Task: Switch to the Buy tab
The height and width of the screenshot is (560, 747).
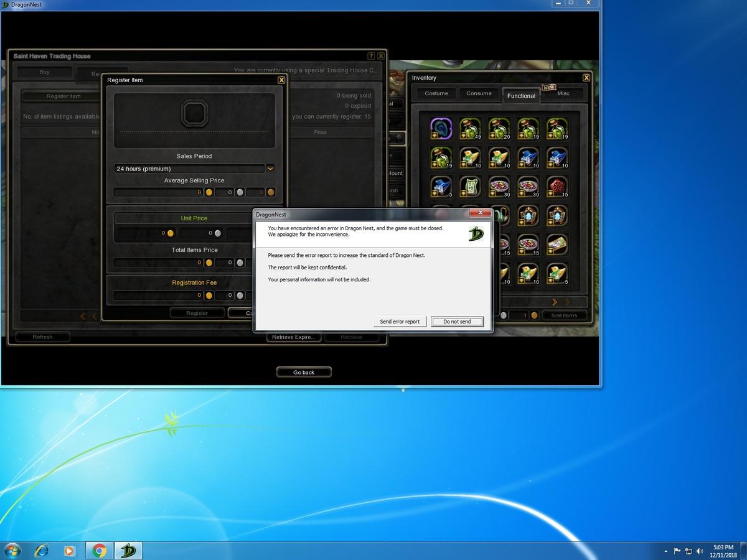Action: point(44,72)
